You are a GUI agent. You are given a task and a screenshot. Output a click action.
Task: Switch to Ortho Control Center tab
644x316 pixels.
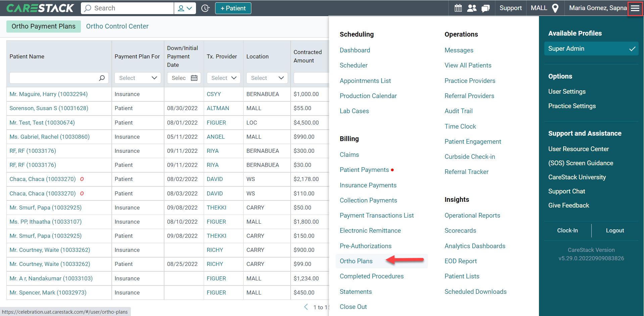(x=117, y=26)
